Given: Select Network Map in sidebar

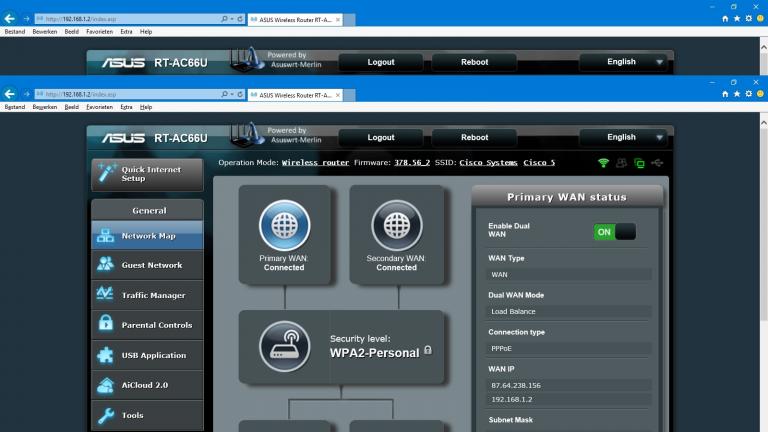Looking at the screenshot, I should pyautogui.click(x=147, y=236).
